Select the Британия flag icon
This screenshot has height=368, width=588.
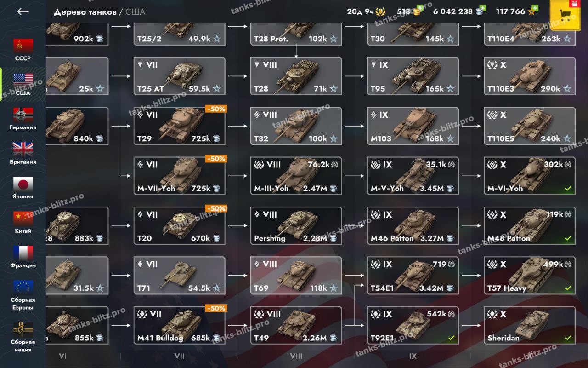tap(23, 149)
